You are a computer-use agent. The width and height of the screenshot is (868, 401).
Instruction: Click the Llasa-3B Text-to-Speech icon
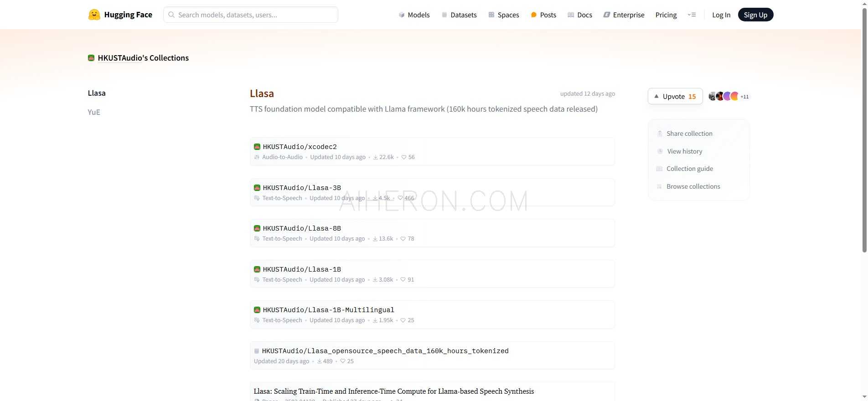(257, 198)
